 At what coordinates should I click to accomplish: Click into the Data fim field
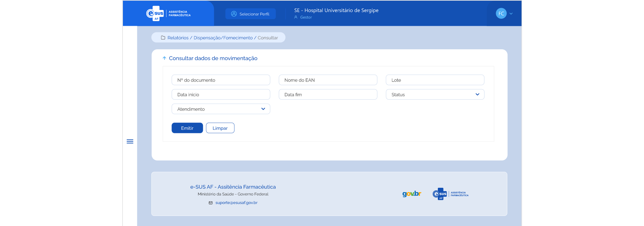pyautogui.click(x=328, y=95)
